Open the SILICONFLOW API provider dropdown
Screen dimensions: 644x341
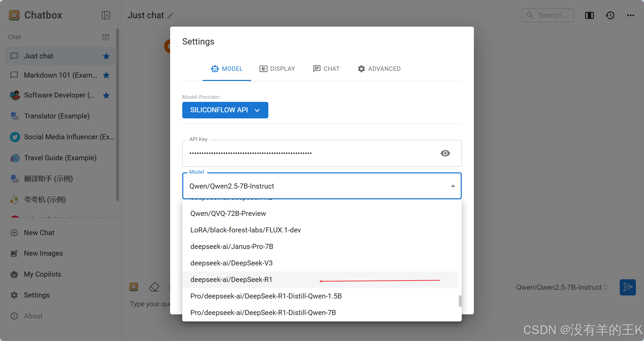[x=225, y=110]
